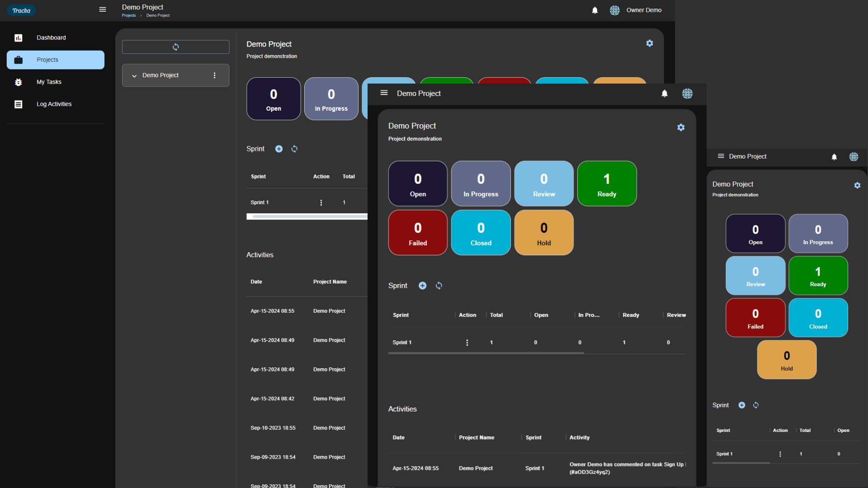Navigate back via the Projects breadcrumb
Image resolution: width=868 pixels, height=488 pixels.
(129, 15)
